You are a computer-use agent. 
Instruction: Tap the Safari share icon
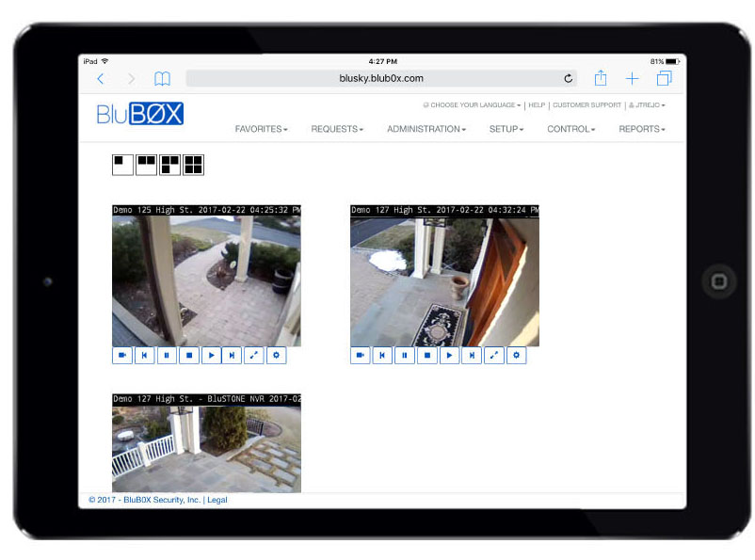coord(600,78)
